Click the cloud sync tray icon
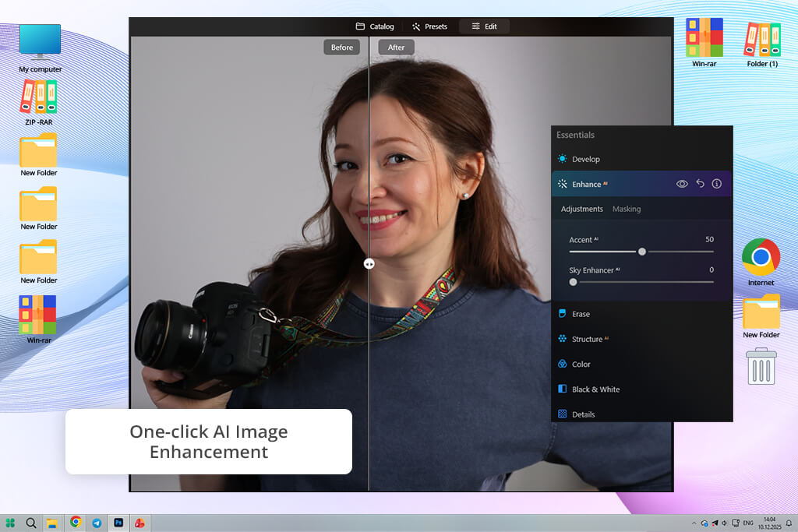 point(704,523)
